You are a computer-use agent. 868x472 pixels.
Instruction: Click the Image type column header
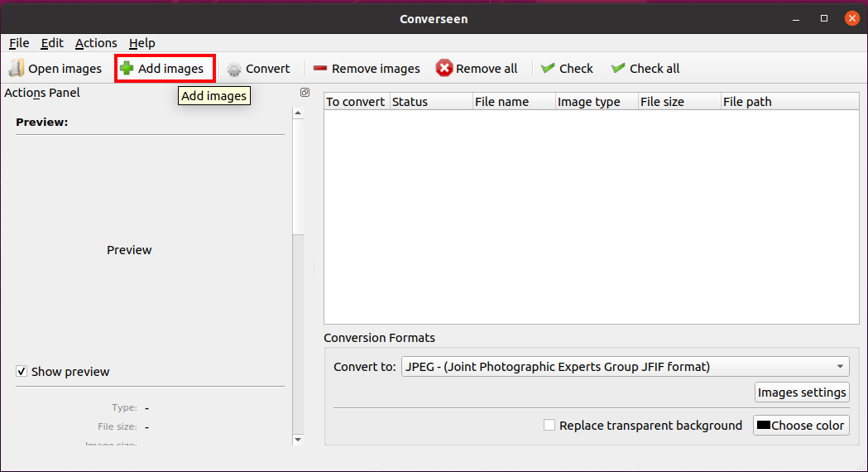click(597, 101)
